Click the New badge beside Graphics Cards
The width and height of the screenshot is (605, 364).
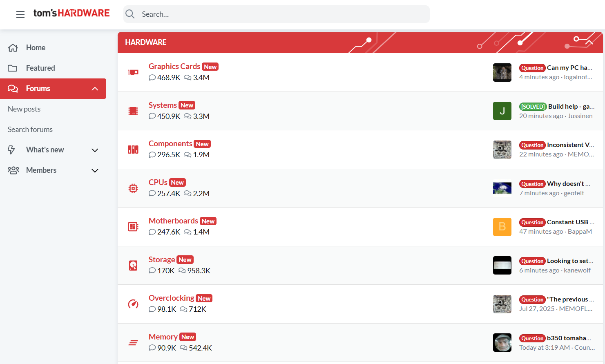[210, 67]
